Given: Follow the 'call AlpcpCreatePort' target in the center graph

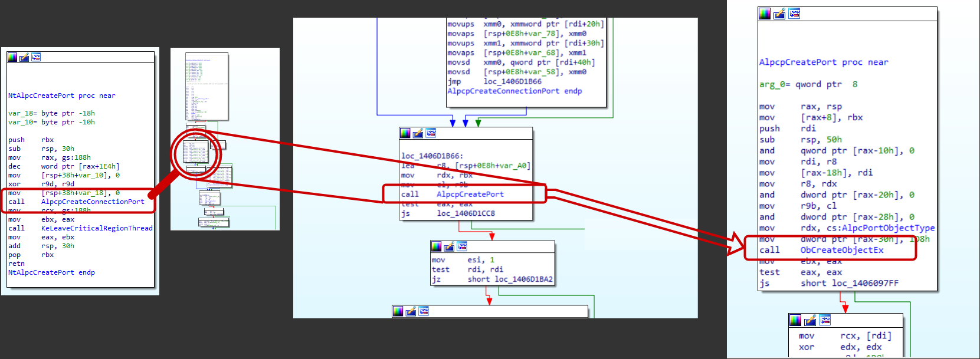Looking at the screenshot, I should point(470,194).
